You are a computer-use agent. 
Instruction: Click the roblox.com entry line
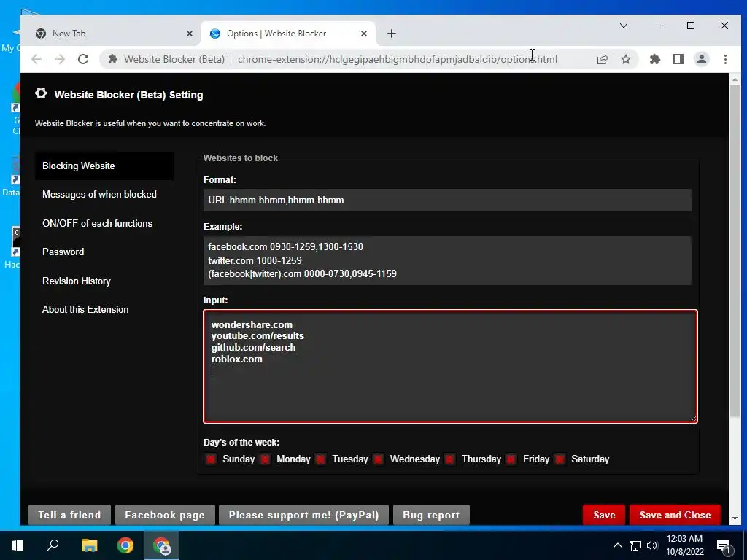[x=237, y=359]
